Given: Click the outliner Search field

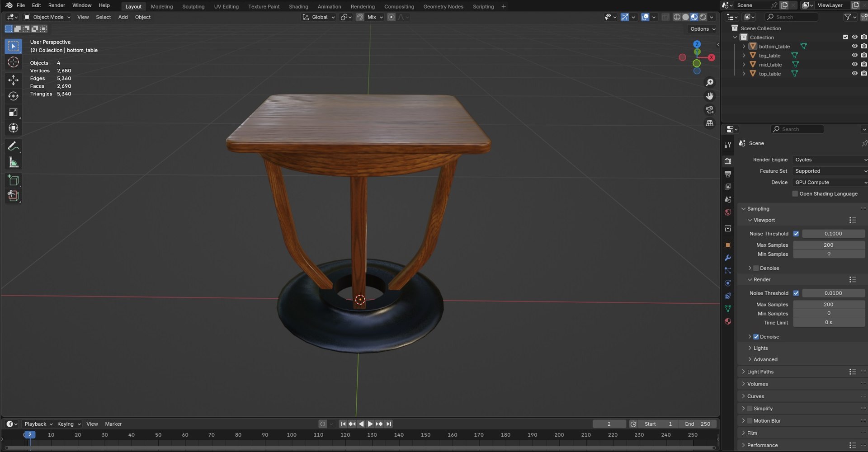Looking at the screenshot, I should [792, 17].
